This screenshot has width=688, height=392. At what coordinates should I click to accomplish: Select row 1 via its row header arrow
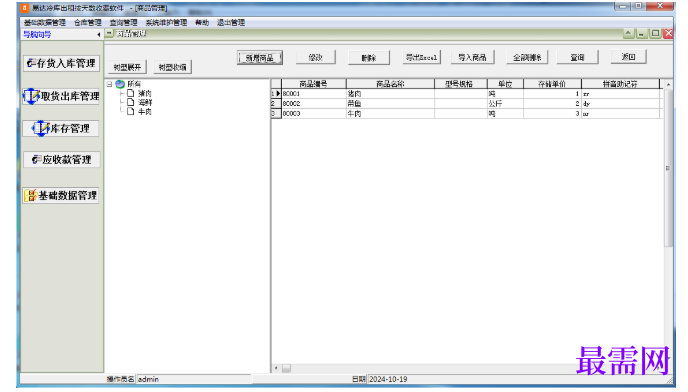coord(276,94)
